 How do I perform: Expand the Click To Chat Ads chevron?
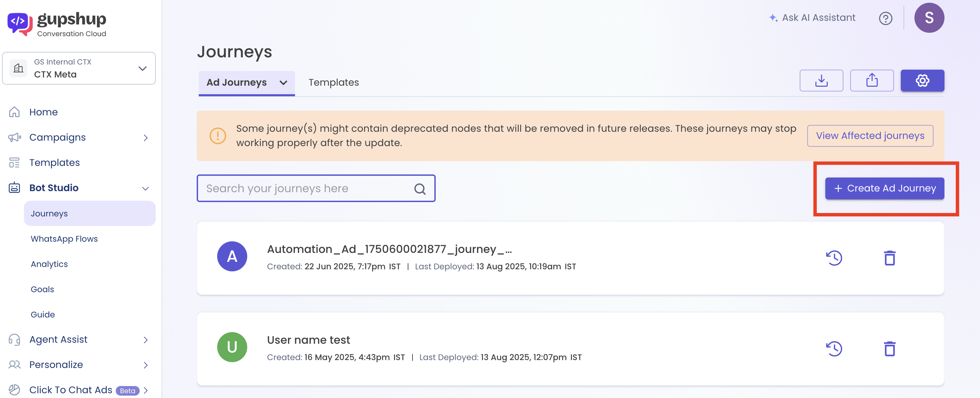click(x=145, y=390)
